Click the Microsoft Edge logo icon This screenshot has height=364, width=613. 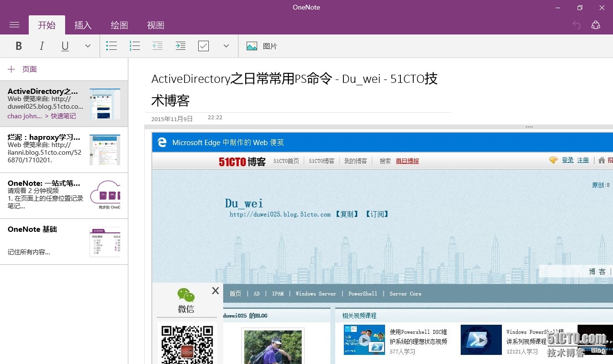pos(162,142)
